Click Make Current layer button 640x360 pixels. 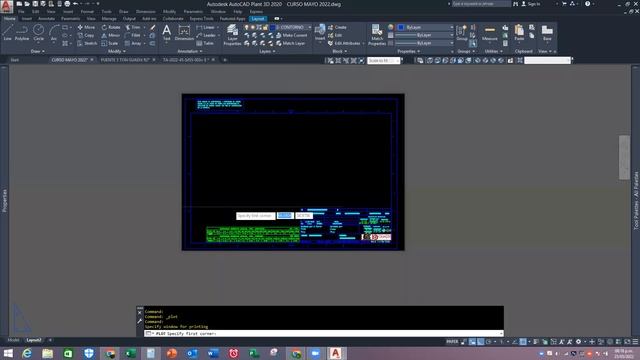[x=291, y=36]
